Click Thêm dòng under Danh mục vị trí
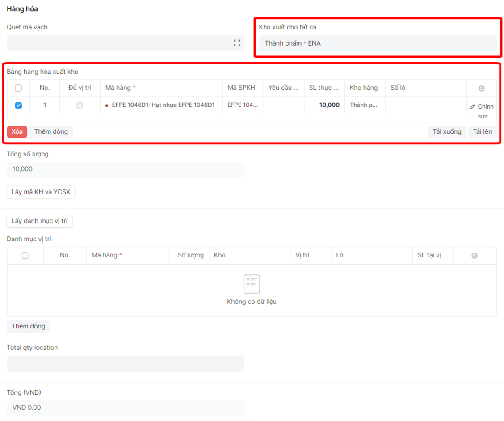 [28, 326]
